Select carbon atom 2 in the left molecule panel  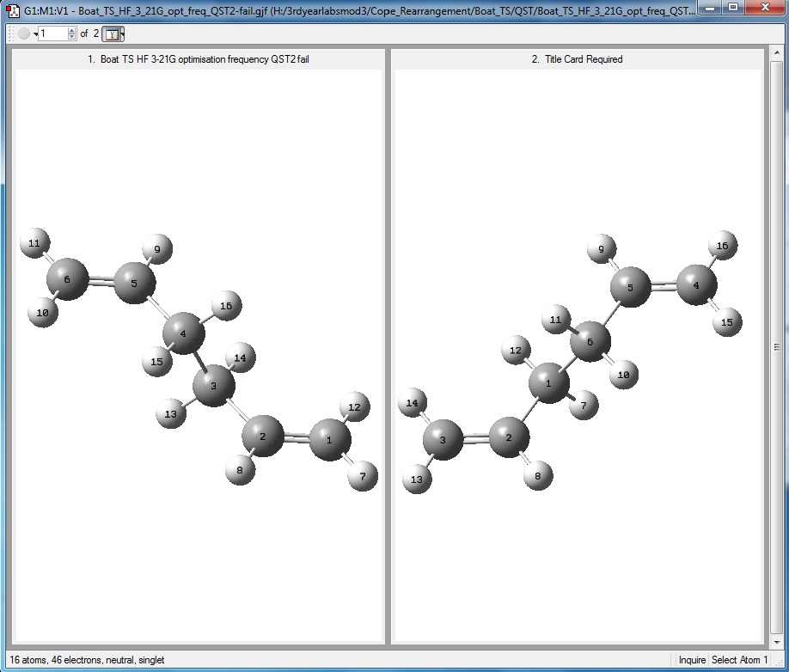coord(263,436)
